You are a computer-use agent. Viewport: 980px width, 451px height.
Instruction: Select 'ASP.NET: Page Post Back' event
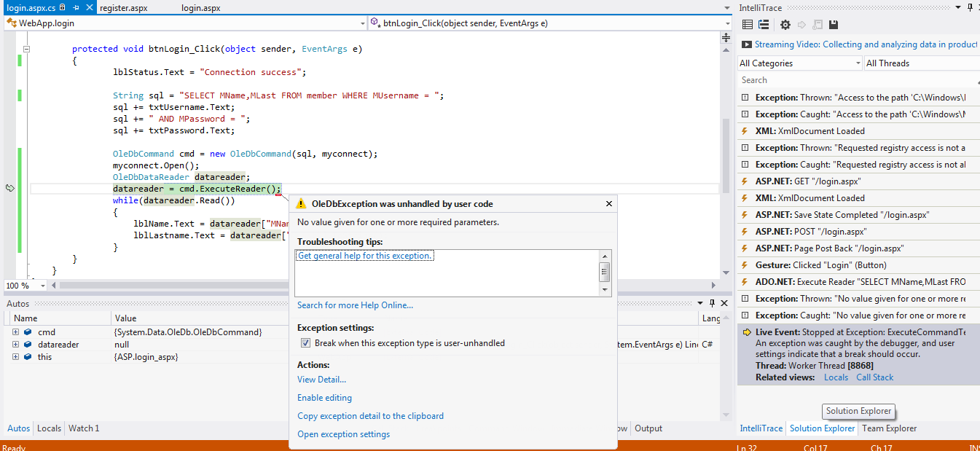(858, 248)
